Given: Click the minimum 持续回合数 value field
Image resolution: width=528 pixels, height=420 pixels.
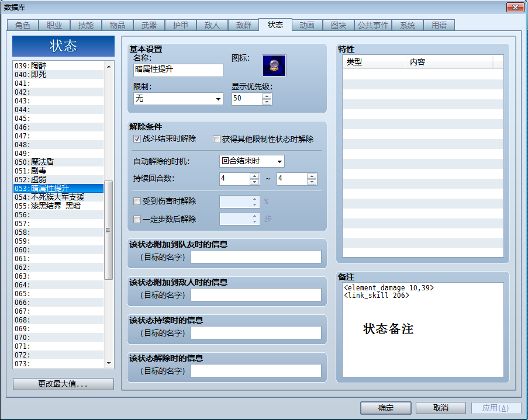Looking at the screenshot, I should click(235, 179).
